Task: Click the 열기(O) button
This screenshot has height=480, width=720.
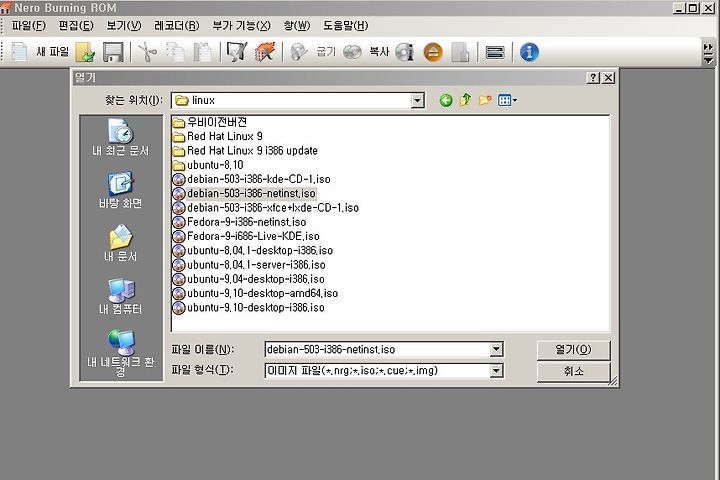Action: tap(574, 350)
